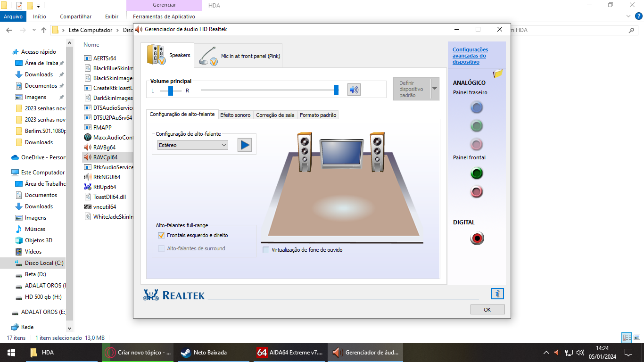Open the notification center icon
This screenshot has width=644, height=362.
pyautogui.click(x=628, y=352)
